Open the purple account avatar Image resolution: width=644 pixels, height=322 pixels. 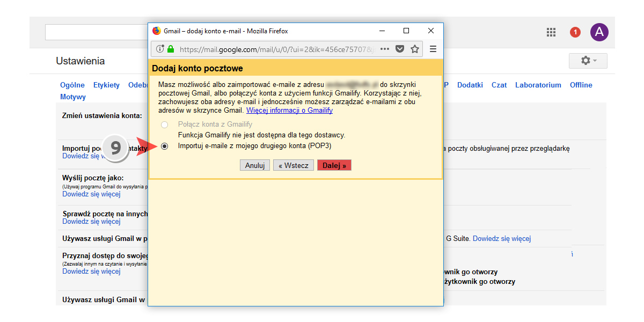[599, 32]
